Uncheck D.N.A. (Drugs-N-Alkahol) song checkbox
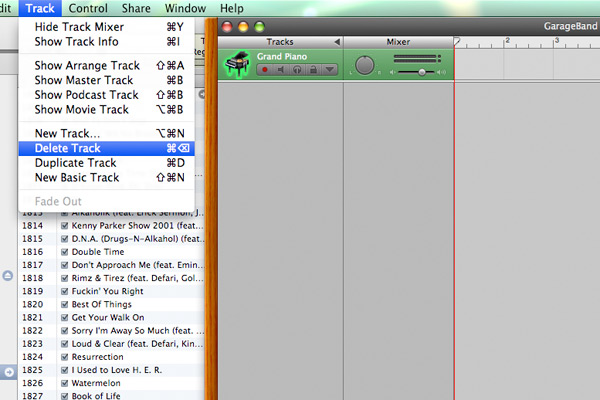This screenshot has height=400, width=600. point(64,239)
